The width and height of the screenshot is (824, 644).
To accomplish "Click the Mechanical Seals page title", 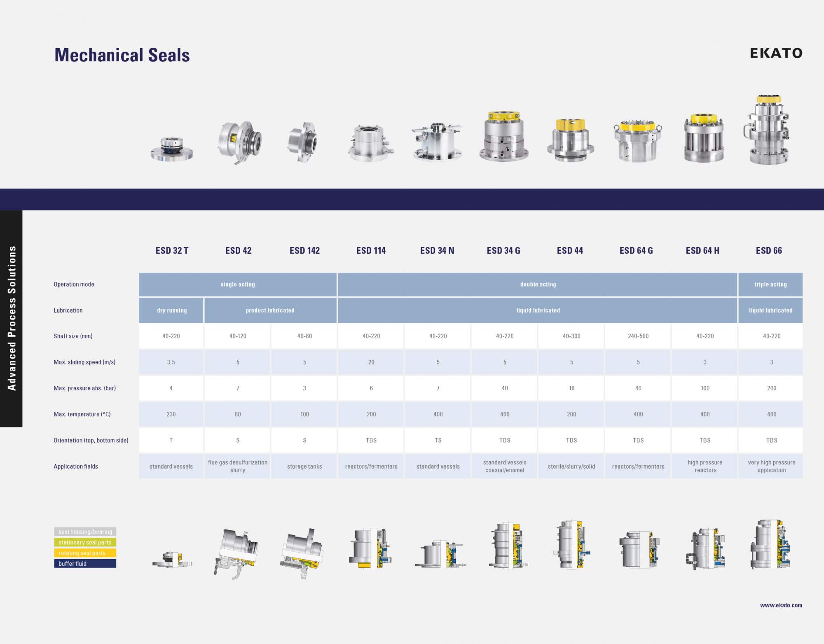I will tap(122, 55).
